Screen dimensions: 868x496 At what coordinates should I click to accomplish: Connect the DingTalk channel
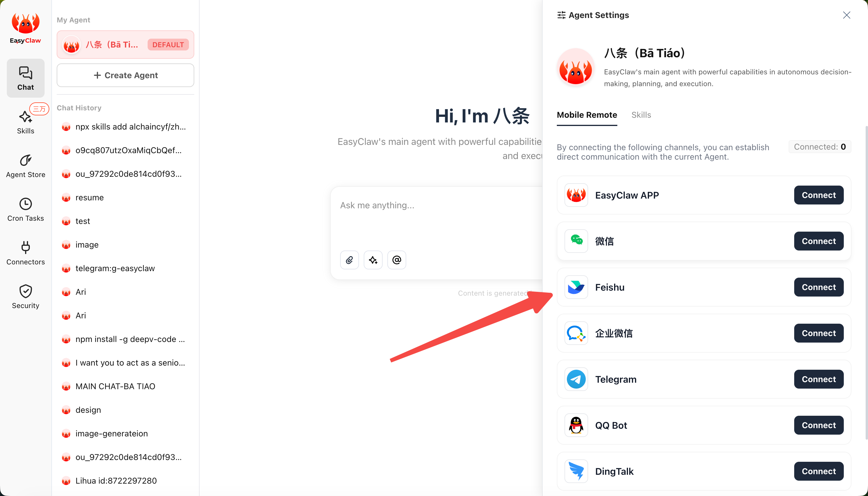819,471
